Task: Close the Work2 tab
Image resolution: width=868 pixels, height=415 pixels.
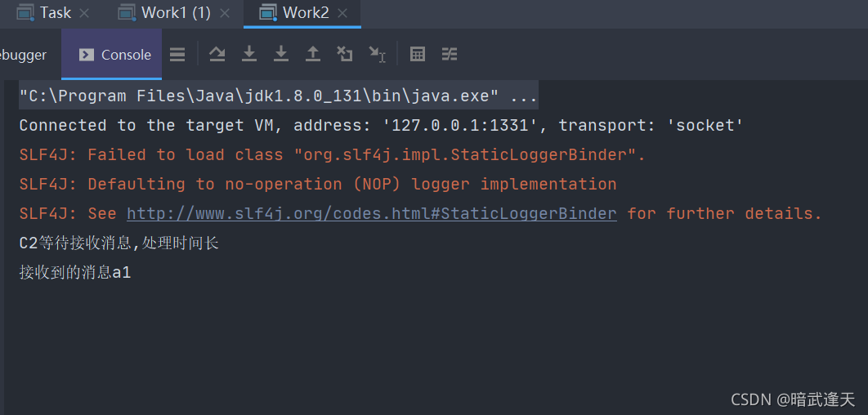Action: tap(342, 13)
